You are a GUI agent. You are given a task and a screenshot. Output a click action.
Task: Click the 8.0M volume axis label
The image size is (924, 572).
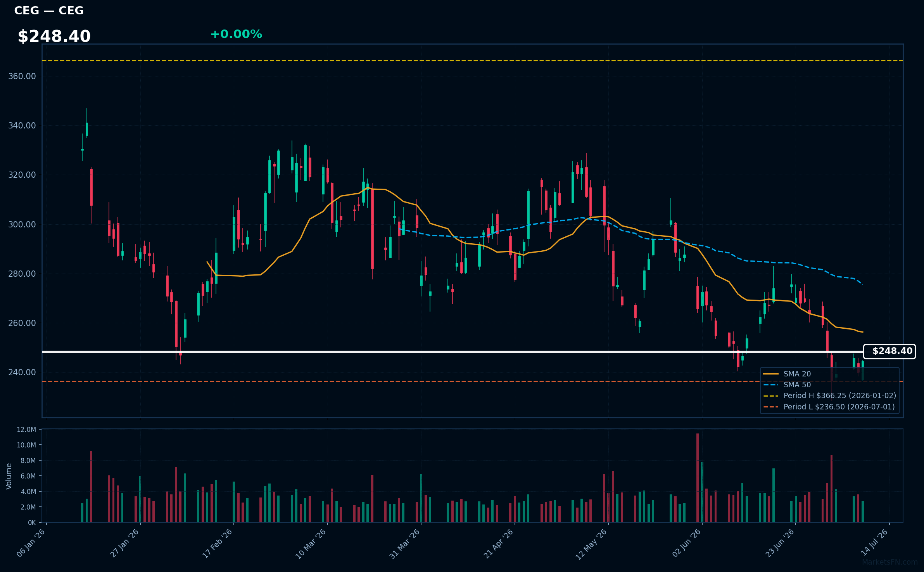pyautogui.click(x=28, y=460)
